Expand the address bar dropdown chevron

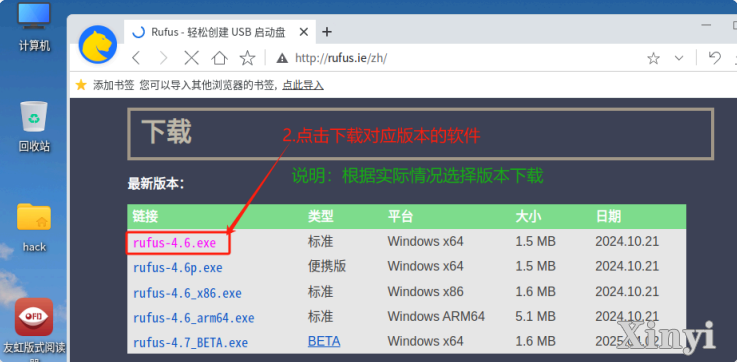(679, 58)
